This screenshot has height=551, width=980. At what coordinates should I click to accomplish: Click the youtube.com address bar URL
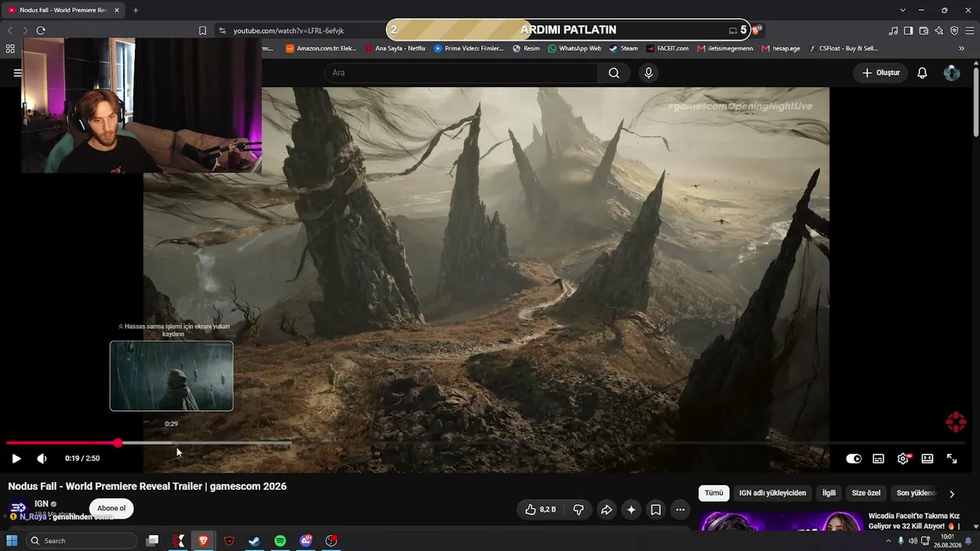[x=289, y=31]
